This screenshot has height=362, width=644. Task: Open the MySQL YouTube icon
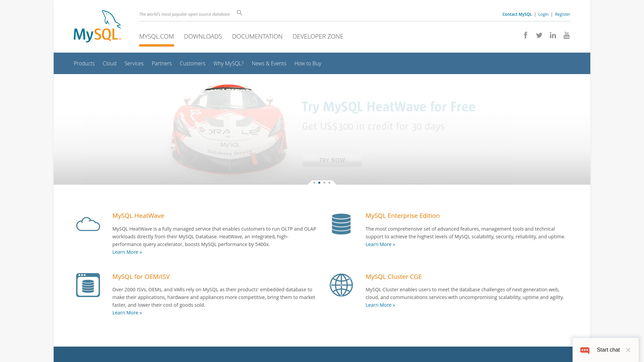pos(567,35)
